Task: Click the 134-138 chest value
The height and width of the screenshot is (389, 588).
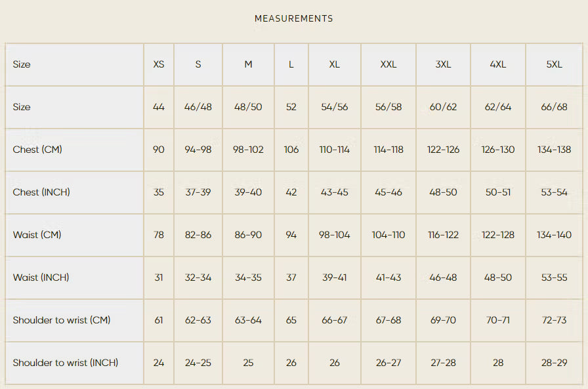Action: pyautogui.click(x=554, y=150)
